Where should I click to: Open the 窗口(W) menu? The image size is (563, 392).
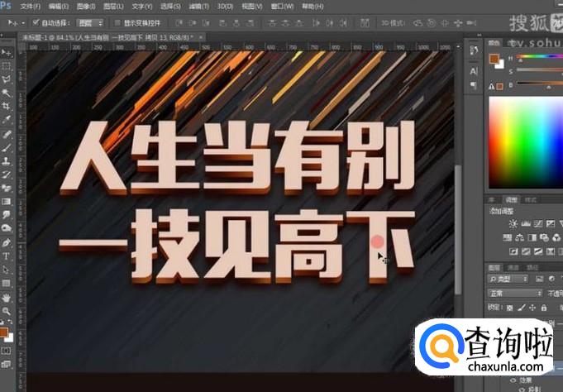click(282, 7)
